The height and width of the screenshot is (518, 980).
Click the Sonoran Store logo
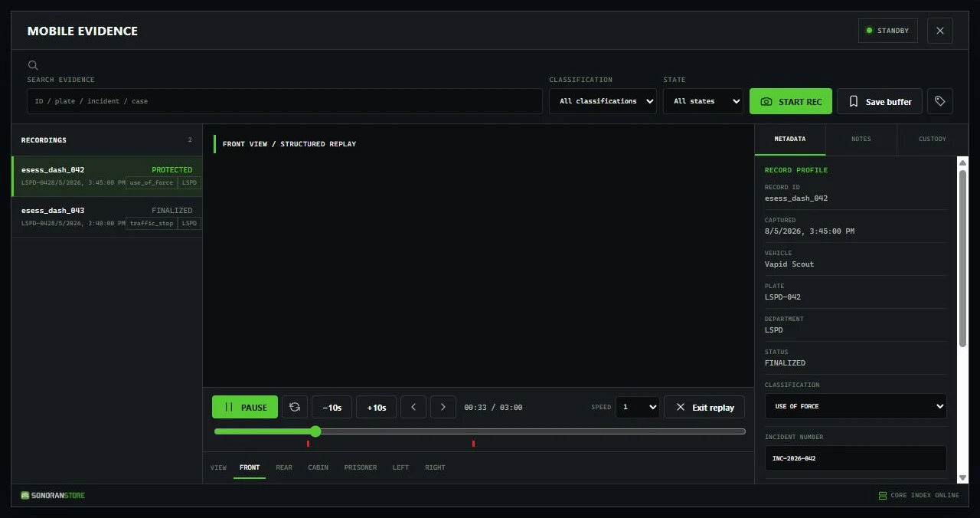(x=53, y=495)
